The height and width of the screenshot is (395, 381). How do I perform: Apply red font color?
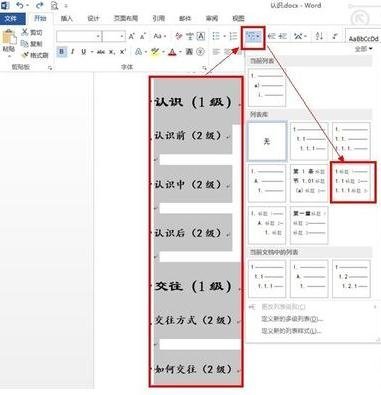click(x=172, y=52)
